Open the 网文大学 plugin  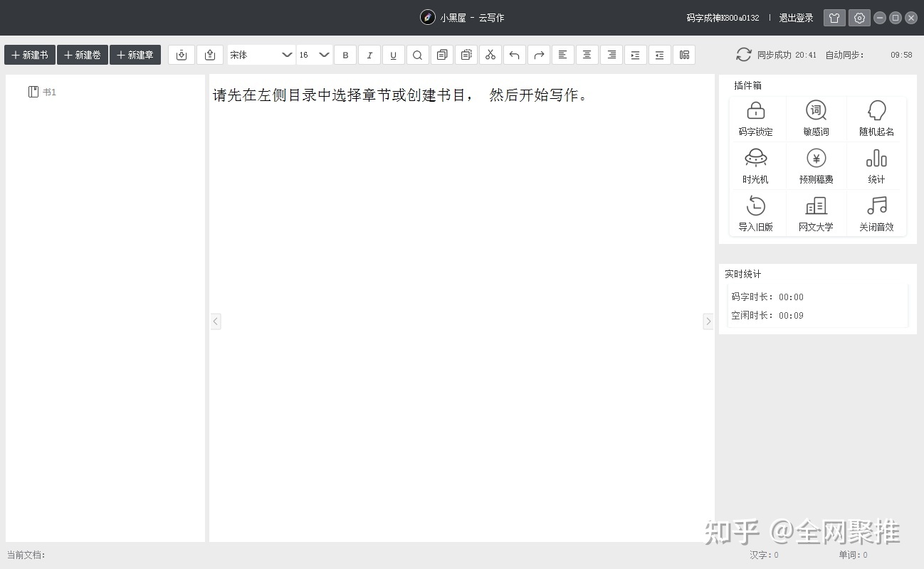tap(816, 214)
